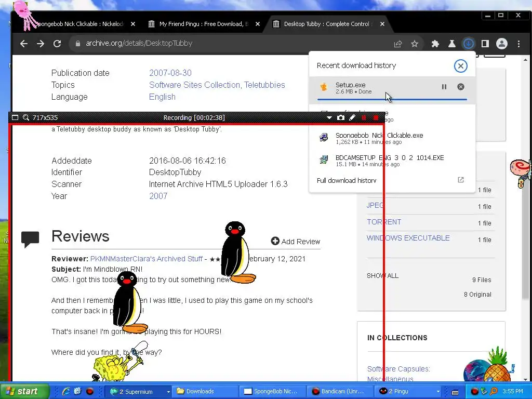Open the 2007-08-30 publication date link
The height and width of the screenshot is (399, 532).
pyautogui.click(x=170, y=73)
